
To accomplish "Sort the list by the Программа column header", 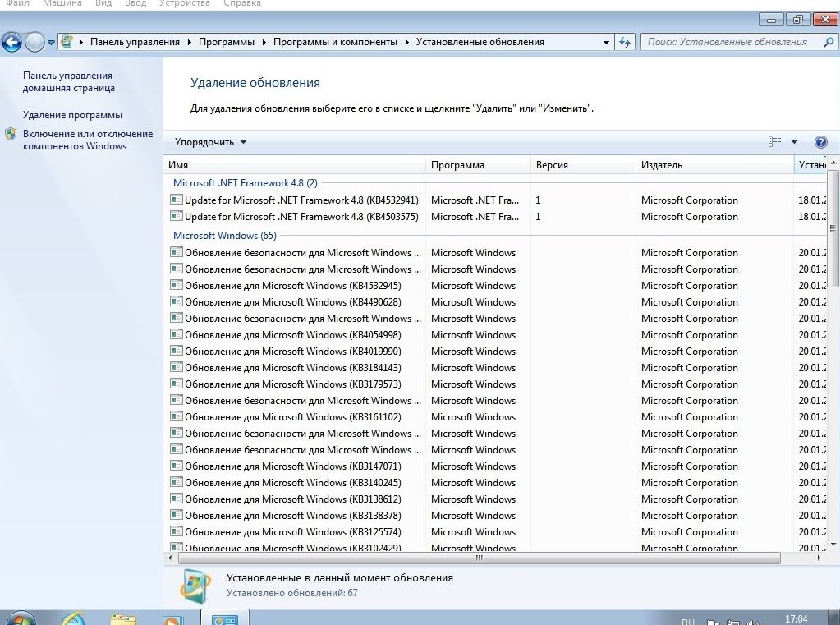I will pos(479,165).
